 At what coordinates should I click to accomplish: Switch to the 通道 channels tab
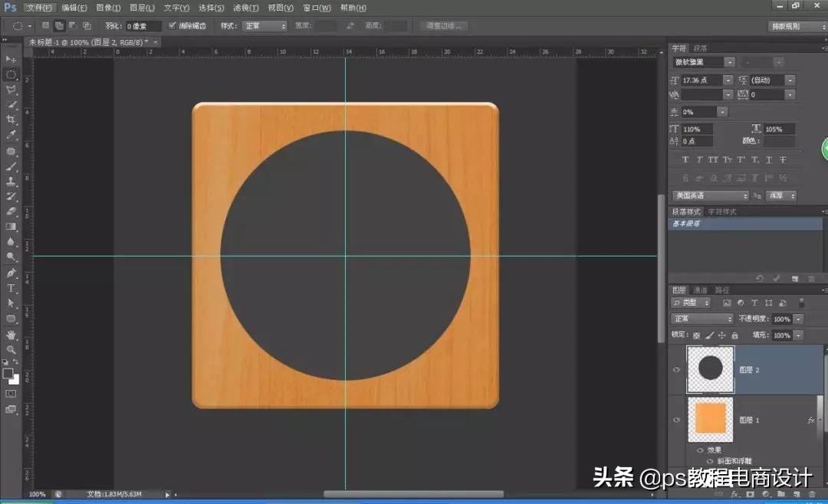[x=700, y=290]
